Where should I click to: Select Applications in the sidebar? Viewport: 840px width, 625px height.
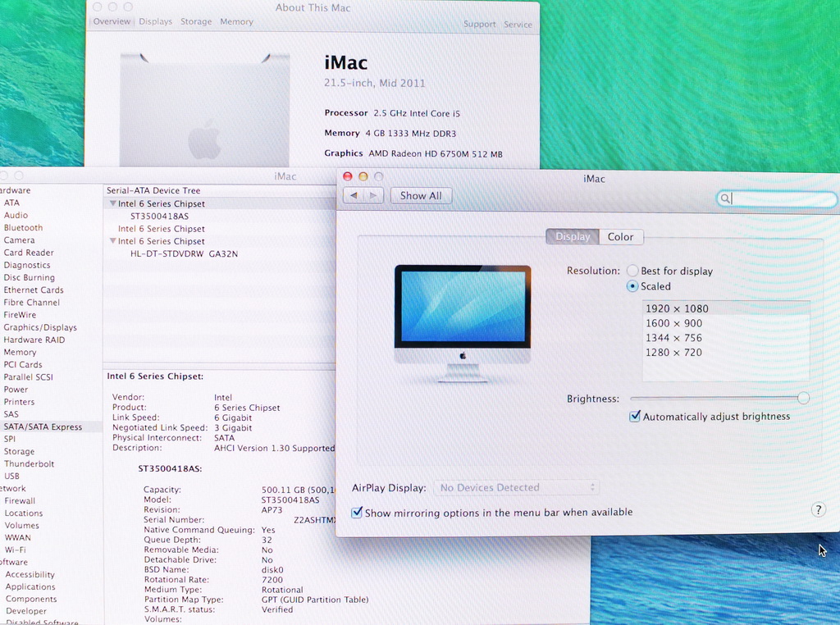30,587
